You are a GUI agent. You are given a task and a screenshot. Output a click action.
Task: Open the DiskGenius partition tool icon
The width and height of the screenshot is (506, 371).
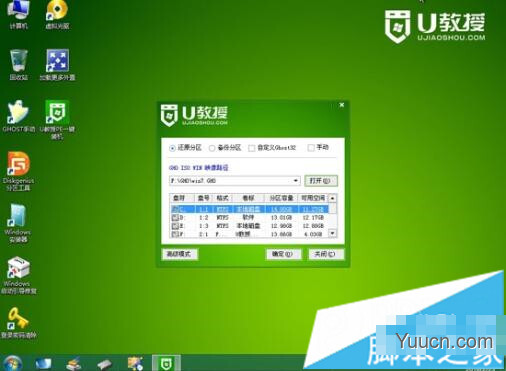point(18,171)
